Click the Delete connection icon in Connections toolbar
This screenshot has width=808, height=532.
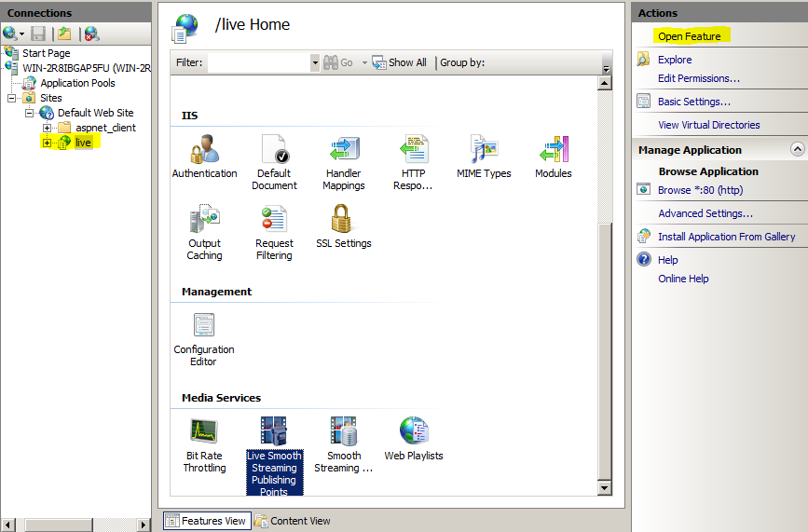click(x=91, y=34)
